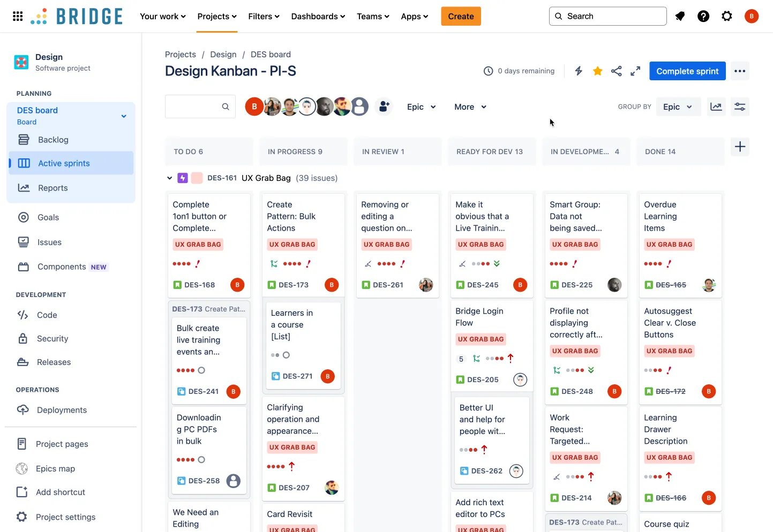Open the user profile avatar in top bar
773x532 pixels.
point(752,16)
